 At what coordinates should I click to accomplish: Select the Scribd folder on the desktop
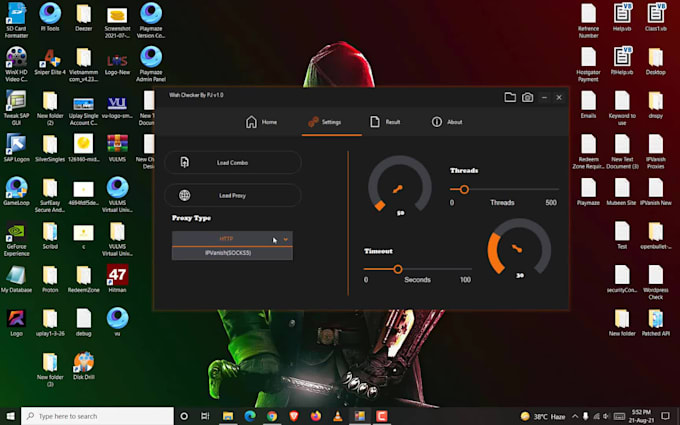pos(50,235)
